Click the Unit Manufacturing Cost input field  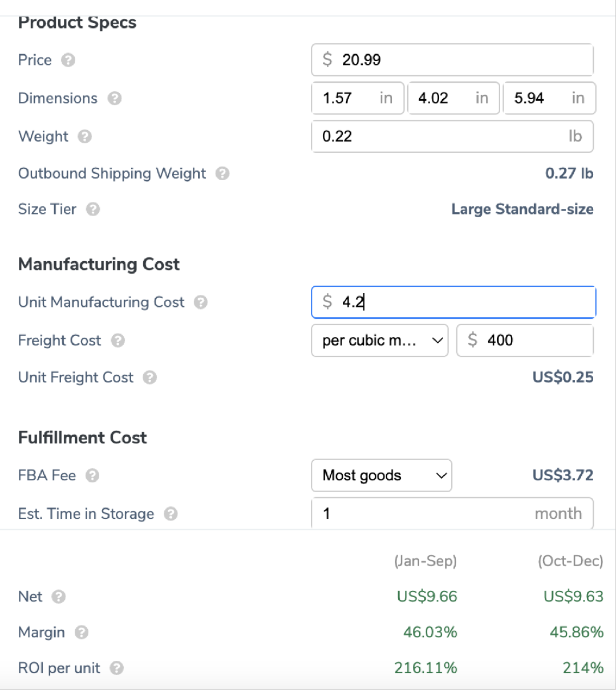453,302
